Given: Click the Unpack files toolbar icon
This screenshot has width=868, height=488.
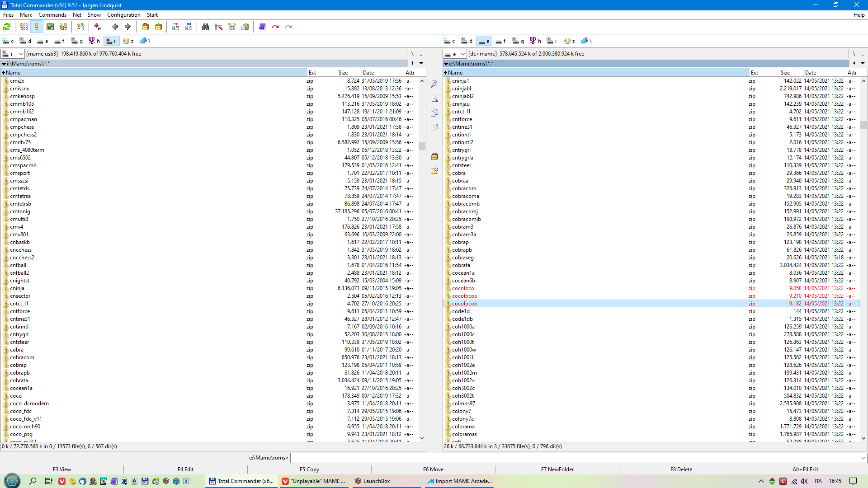Looking at the screenshot, I should [158, 27].
